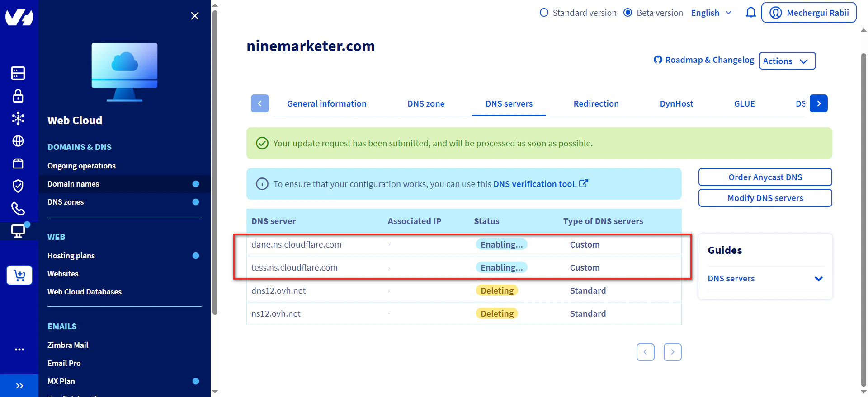
Task: Click Modify DNS servers button
Action: tap(765, 198)
